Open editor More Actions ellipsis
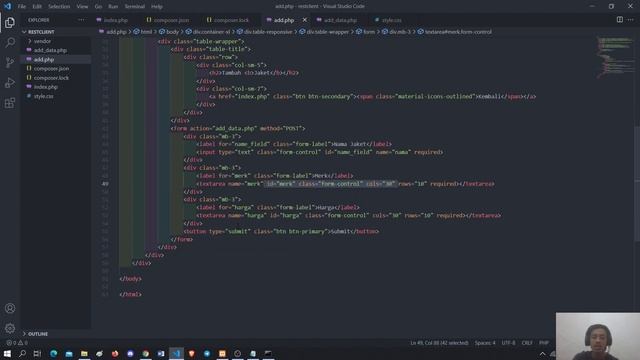 coord(631,20)
